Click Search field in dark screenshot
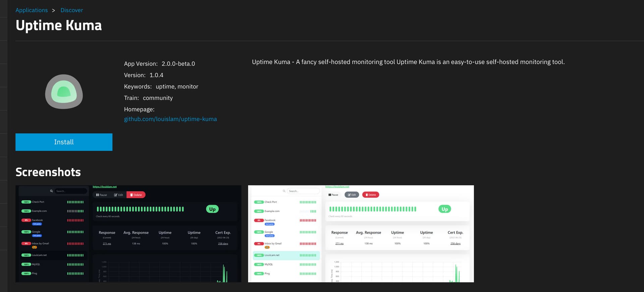Viewport: 644px width, 292px height. (x=70, y=191)
